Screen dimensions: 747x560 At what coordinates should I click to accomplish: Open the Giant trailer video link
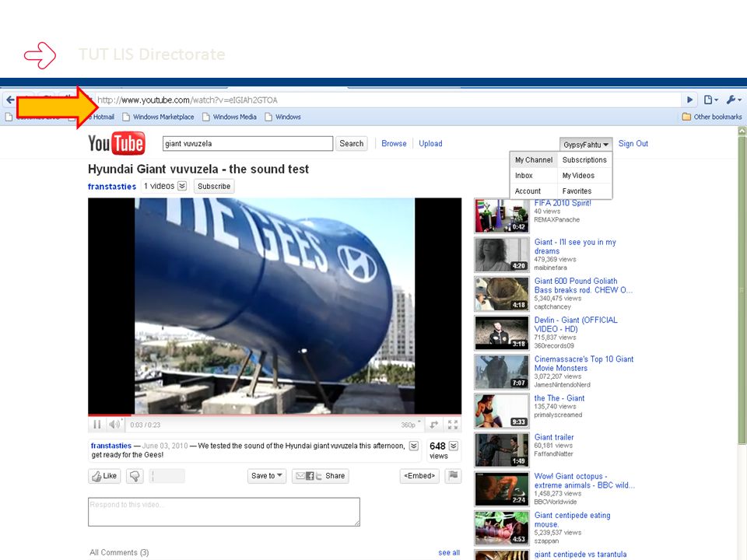pos(553,437)
